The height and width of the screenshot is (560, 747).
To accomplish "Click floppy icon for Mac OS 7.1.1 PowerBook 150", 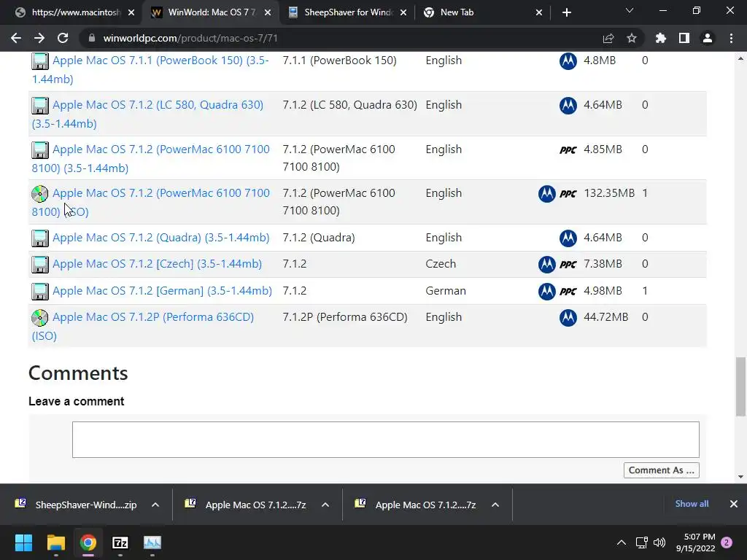I will tap(40, 61).
